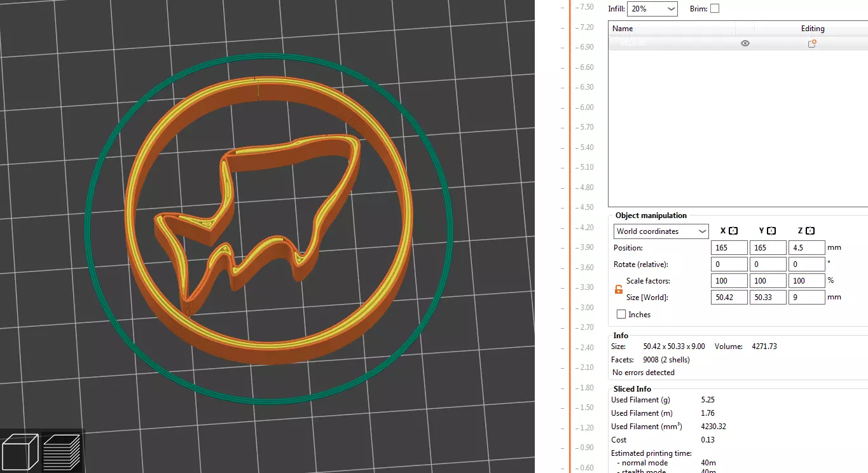Click the Scale factors X field
Image resolution: width=868 pixels, height=473 pixels.
pos(729,280)
